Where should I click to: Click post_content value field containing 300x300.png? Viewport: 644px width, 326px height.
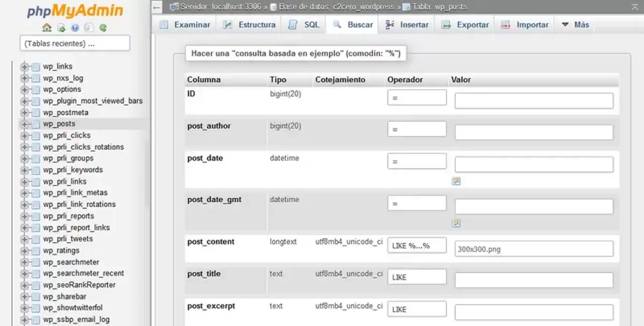[x=534, y=249]
